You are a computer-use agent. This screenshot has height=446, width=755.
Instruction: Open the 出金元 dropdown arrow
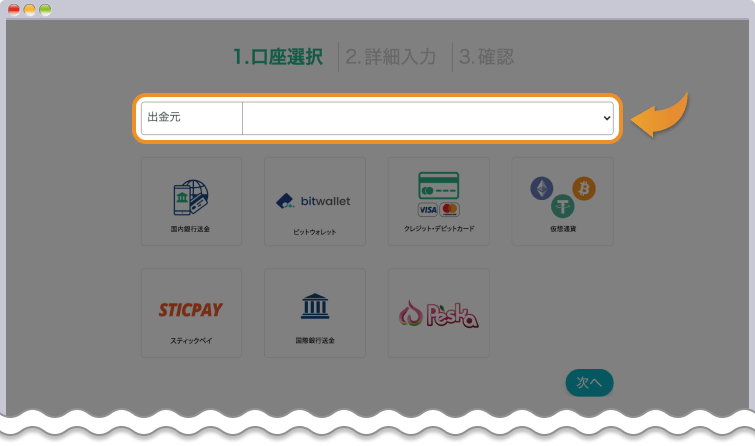tap(605, 118)
